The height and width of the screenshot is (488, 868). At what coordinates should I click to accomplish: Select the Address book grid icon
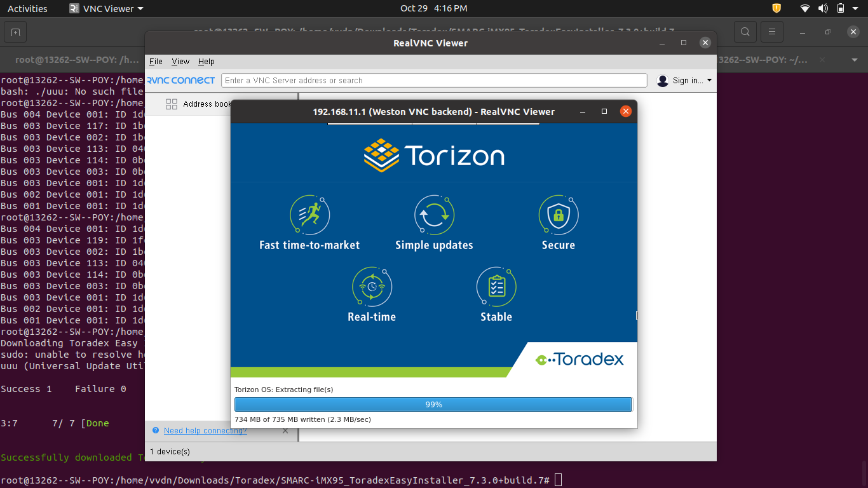click(x=172, y=104)
